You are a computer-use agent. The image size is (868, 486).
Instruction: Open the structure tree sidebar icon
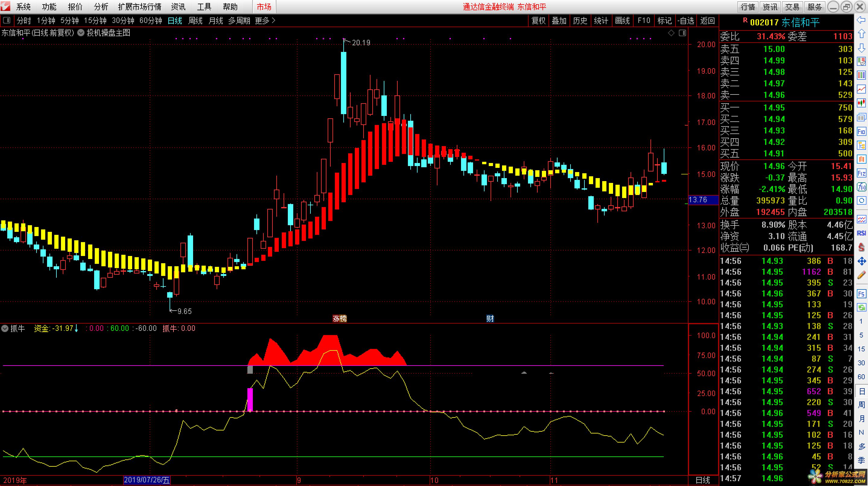[x=862, y=145]
